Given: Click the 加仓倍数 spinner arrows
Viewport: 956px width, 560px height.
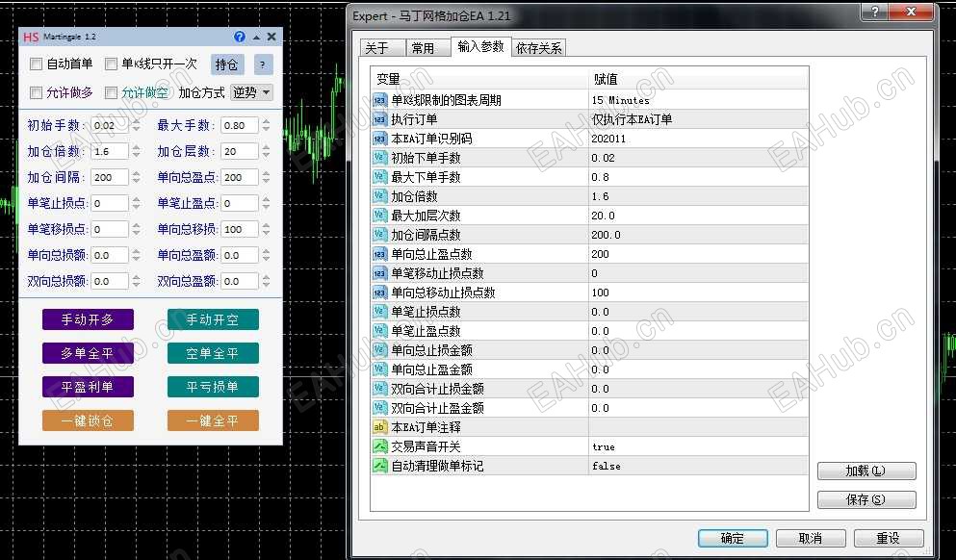Looking at the screenshot, I should (x=136, y=151).
